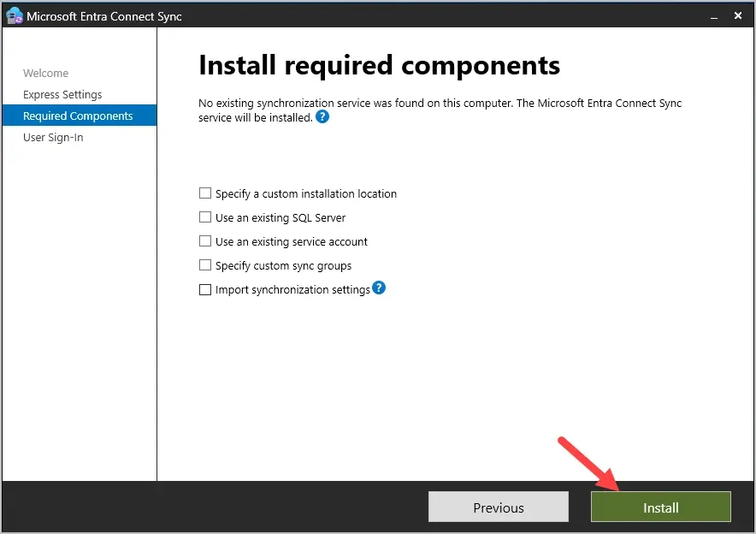Minimize the Microsoft Entra Connect Sync window
756x534 pixels.
coord(714,15)
